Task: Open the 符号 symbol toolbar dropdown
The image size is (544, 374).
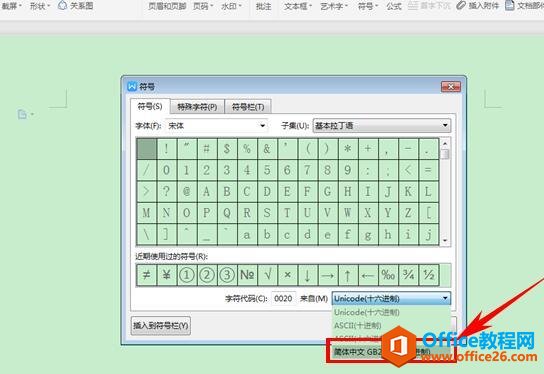Action: 368,6
